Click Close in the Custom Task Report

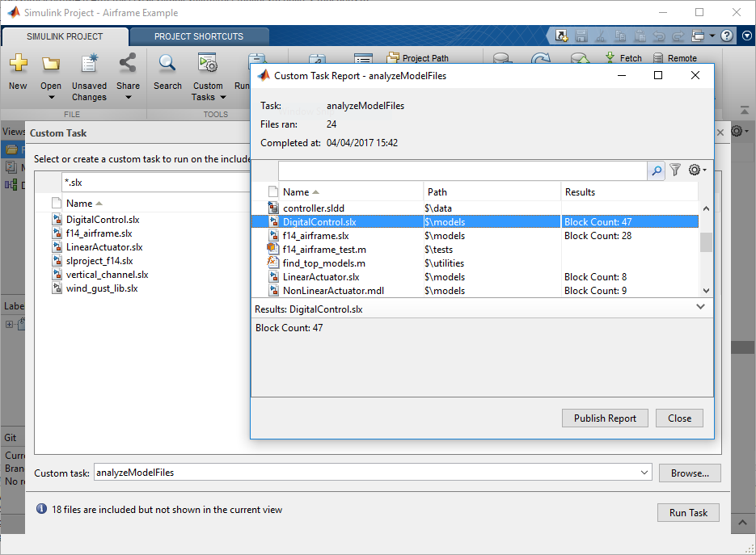click(679, 418)
